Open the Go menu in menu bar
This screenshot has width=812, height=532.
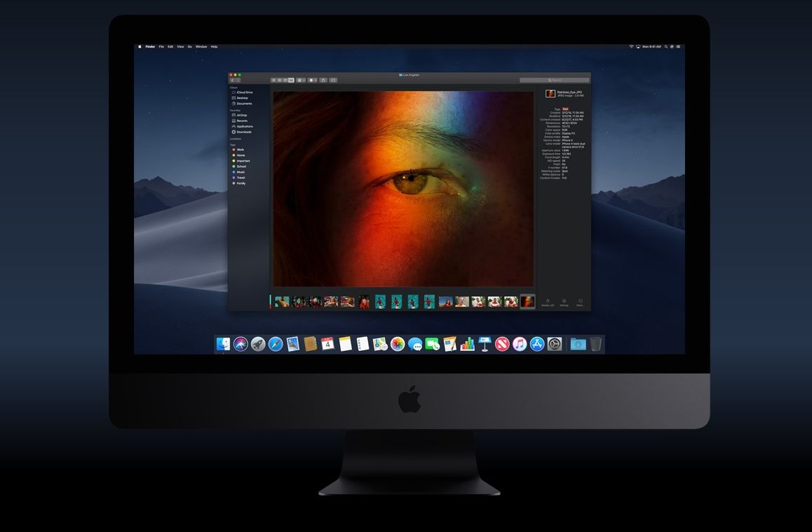(189, 47)
